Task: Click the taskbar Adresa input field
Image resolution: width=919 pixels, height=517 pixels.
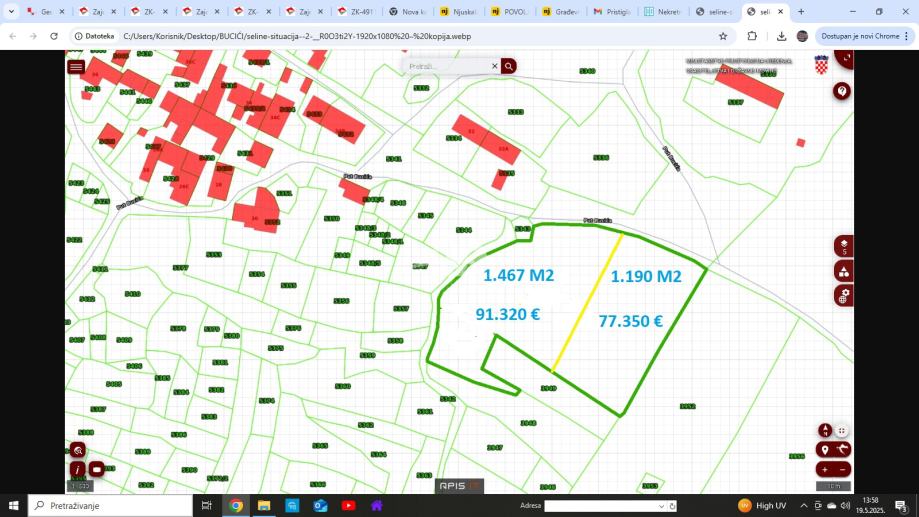Action: click(600, 506)
